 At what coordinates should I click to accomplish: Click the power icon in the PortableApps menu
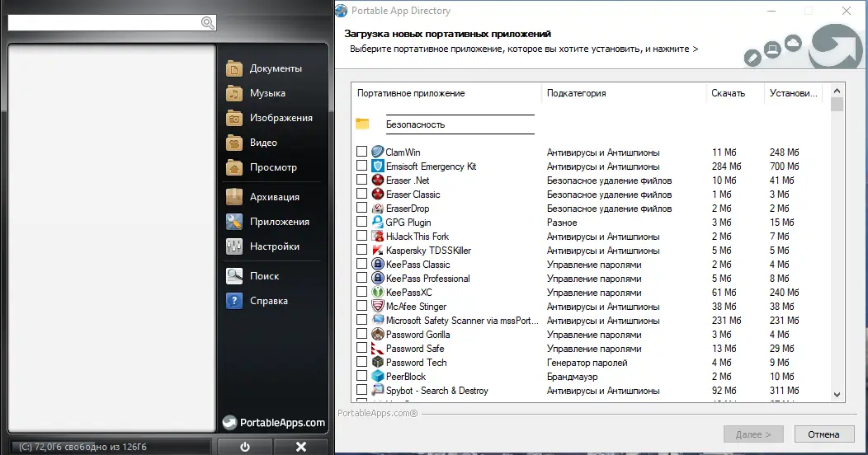point(245,447)
